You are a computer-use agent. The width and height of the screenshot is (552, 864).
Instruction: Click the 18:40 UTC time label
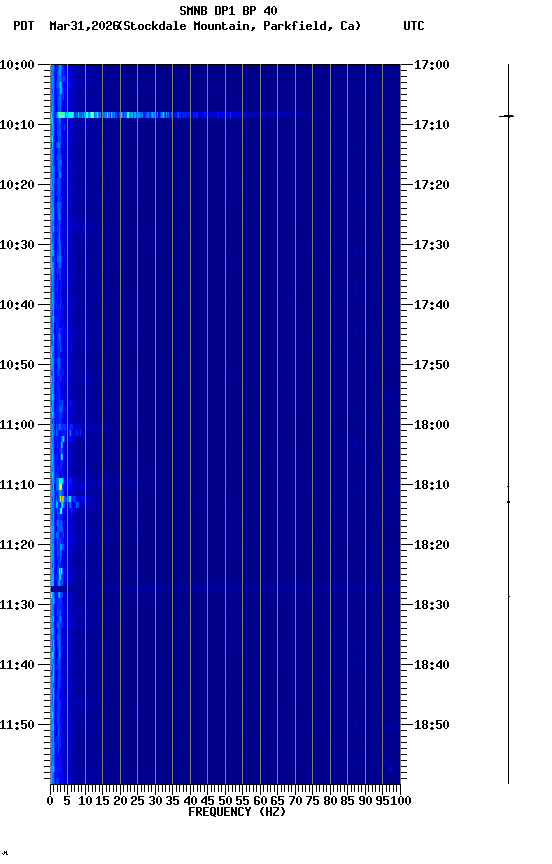point(432,665)
